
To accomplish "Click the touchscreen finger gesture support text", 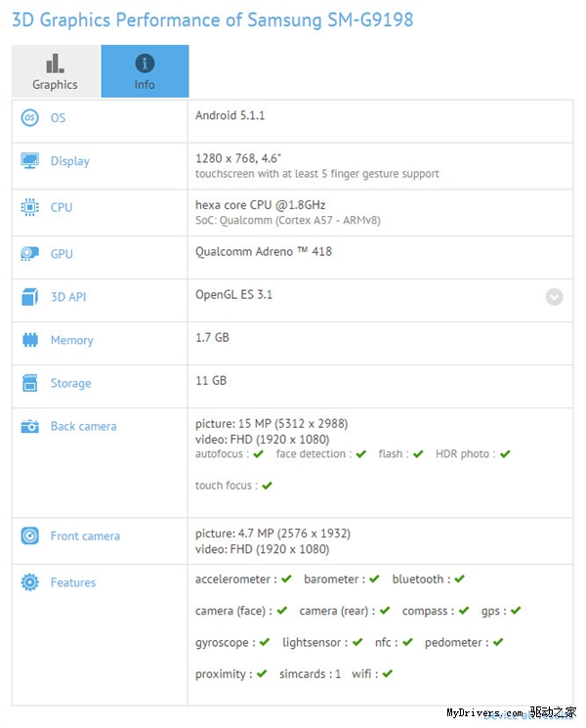I will click(316, 174).
